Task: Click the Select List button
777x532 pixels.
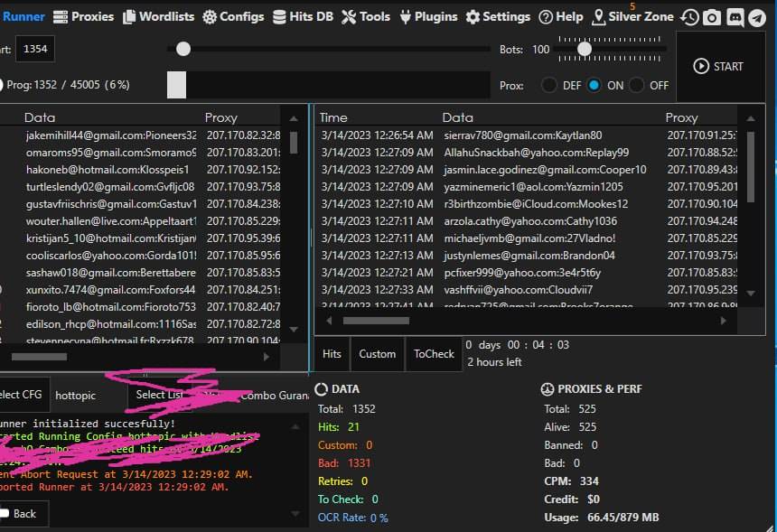Action: pos(160,395)
